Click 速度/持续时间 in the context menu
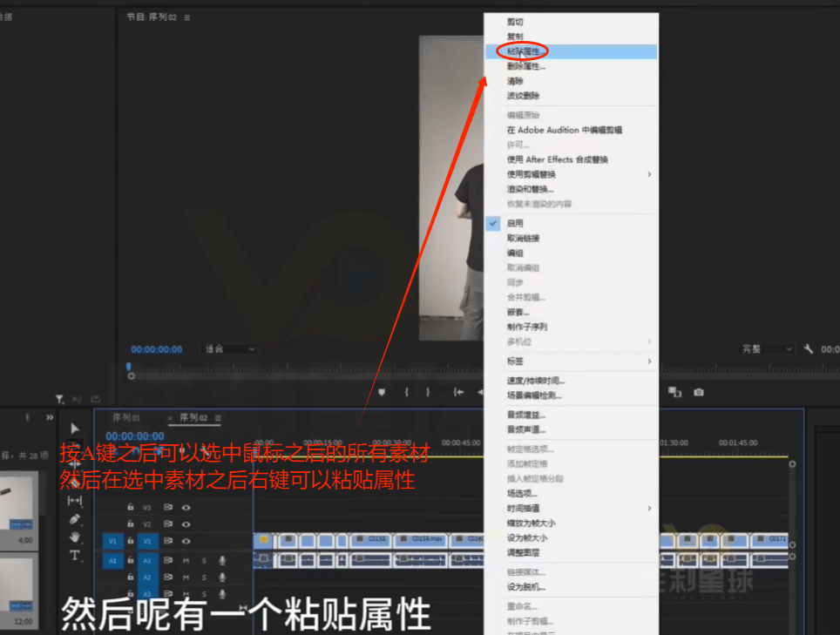Image resolution: width=840 pixels, height=635 pixels. [535, 381]
